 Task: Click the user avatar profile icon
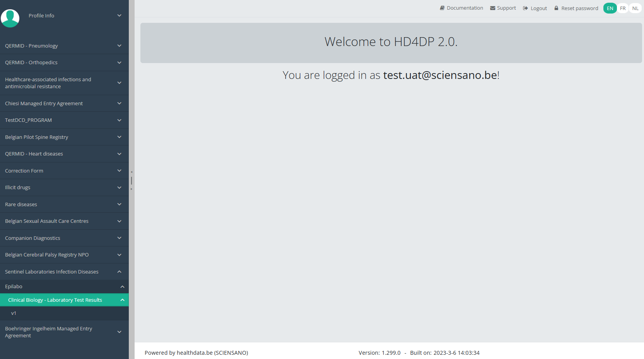tap(10, 18)
